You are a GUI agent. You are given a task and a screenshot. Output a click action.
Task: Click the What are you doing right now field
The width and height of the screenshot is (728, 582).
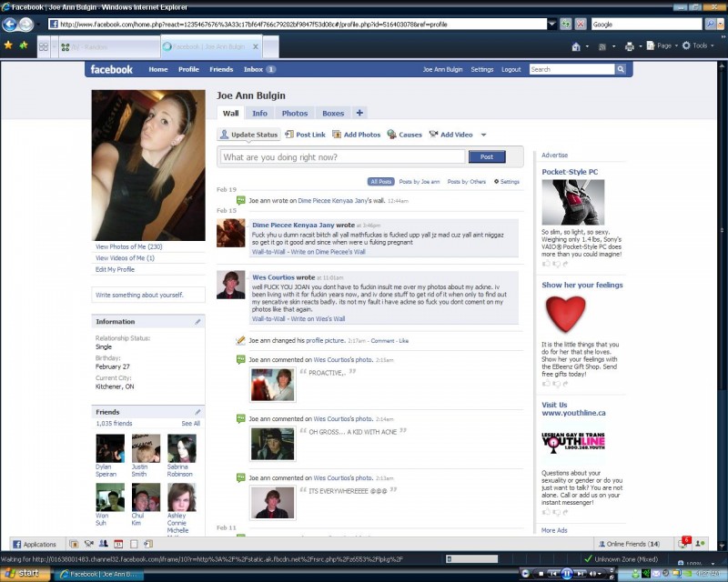343,157
